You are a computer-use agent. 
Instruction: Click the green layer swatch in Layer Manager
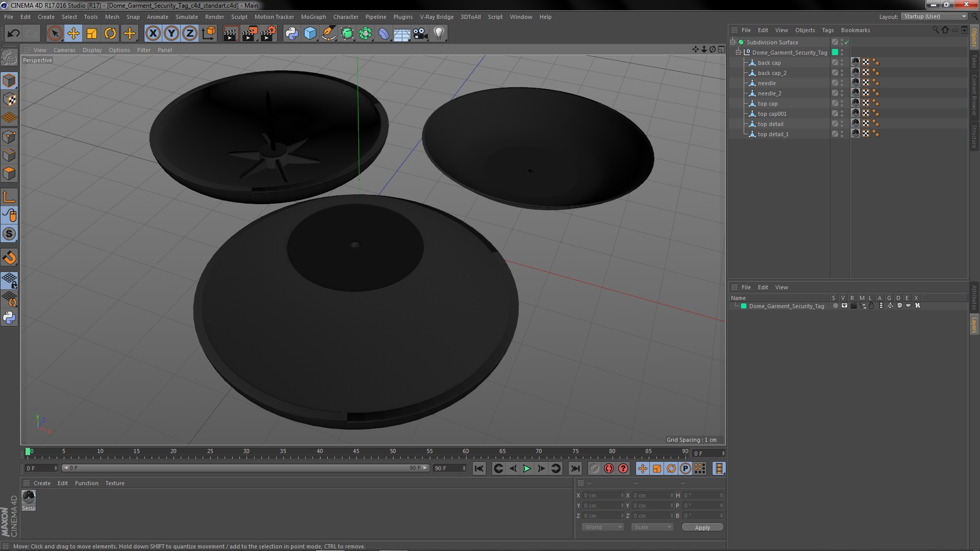[x=744, y=306]
